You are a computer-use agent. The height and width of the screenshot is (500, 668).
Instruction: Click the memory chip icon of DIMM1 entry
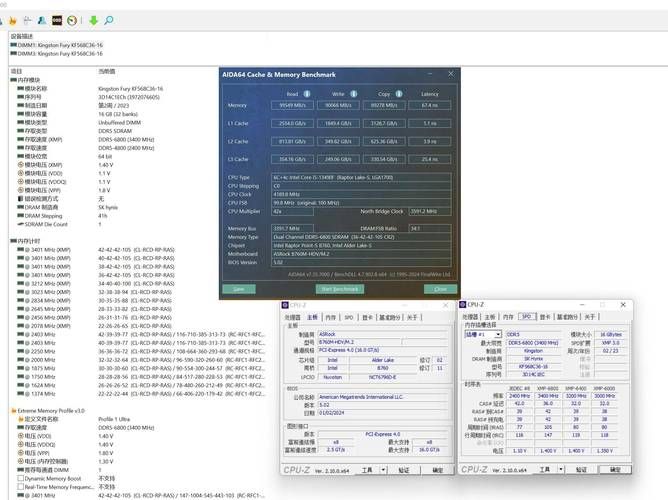tap(14, 45)
